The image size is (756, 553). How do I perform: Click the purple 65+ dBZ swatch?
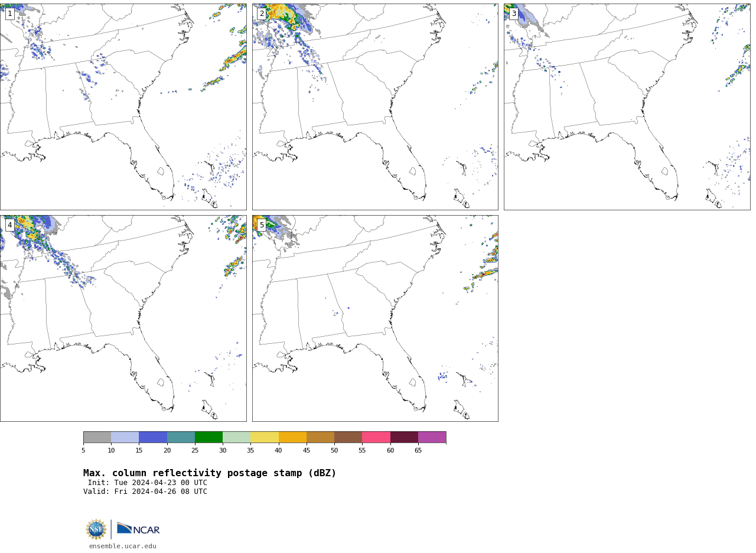pyautogui.click(x=432, y=437)
